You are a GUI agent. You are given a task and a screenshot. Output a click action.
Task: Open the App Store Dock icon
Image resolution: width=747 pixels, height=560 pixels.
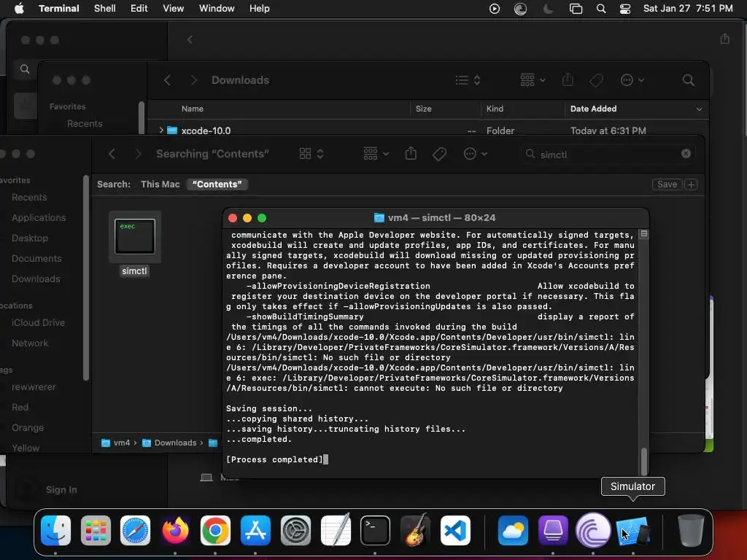pyautogui.click(x=255, y=530)
